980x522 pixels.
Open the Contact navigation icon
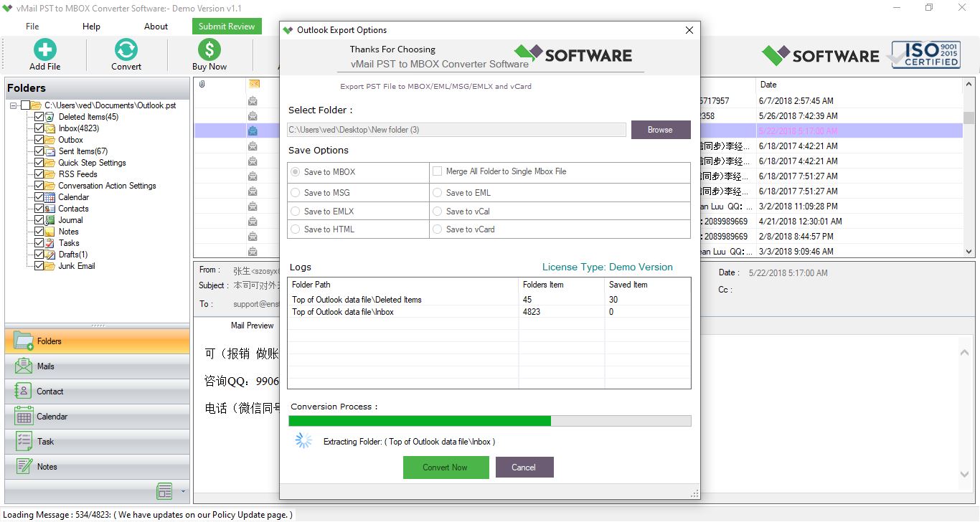point(23,391)
